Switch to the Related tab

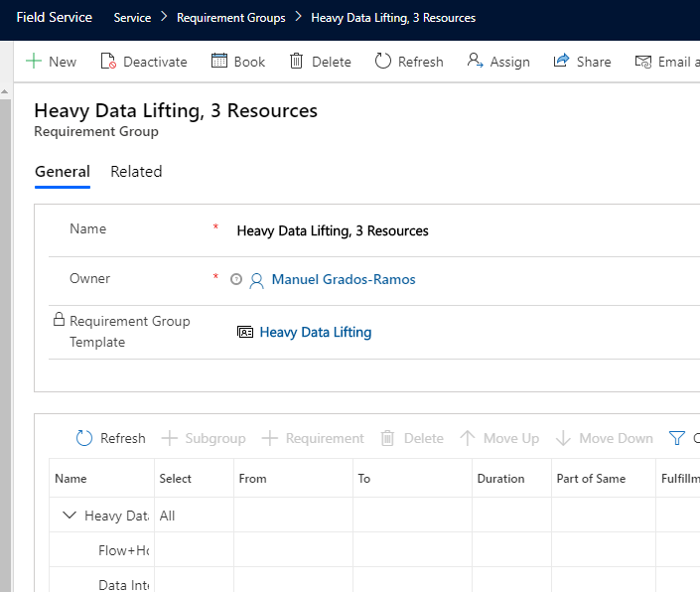[x=136, y=172]
